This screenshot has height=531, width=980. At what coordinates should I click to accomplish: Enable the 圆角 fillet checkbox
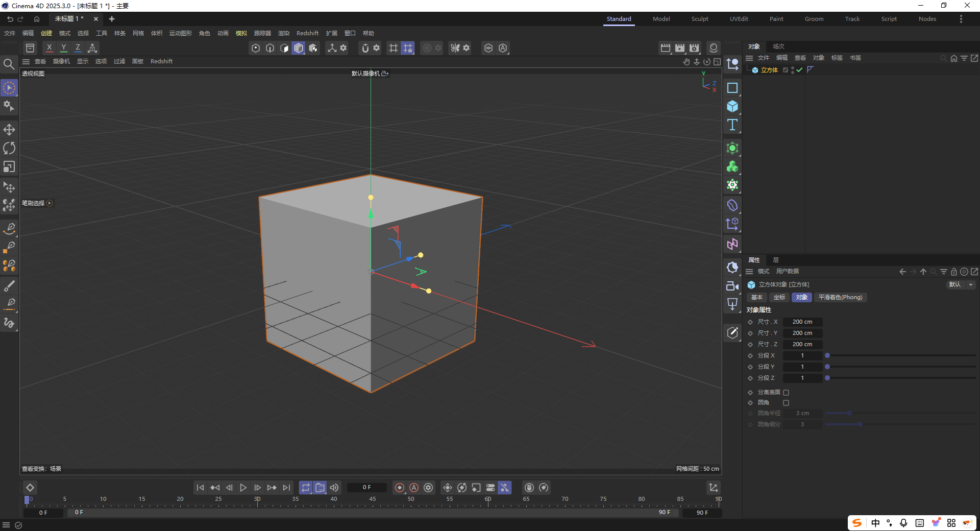point(786,403)
